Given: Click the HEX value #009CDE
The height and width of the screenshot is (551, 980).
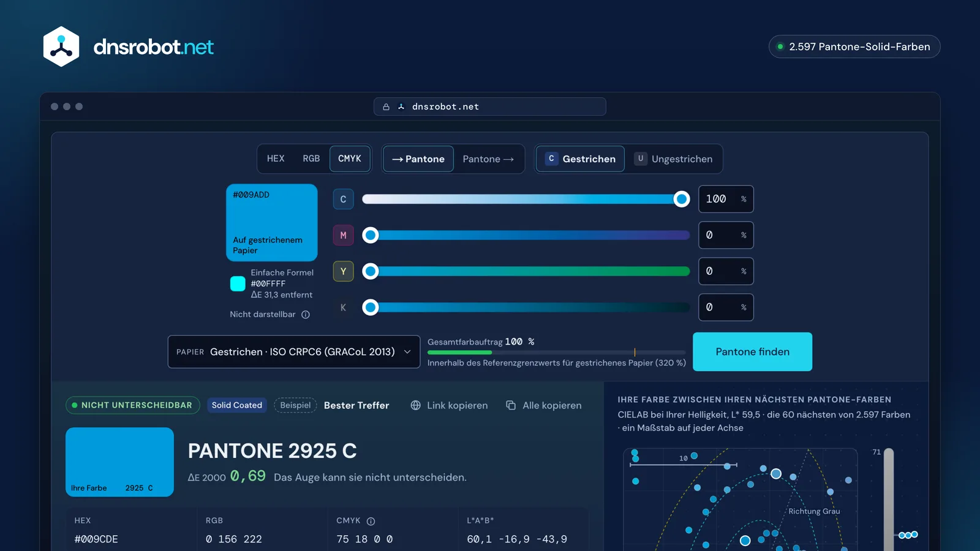Looking at the screenshot, I should pyautogui.click(x=96, y=539).
